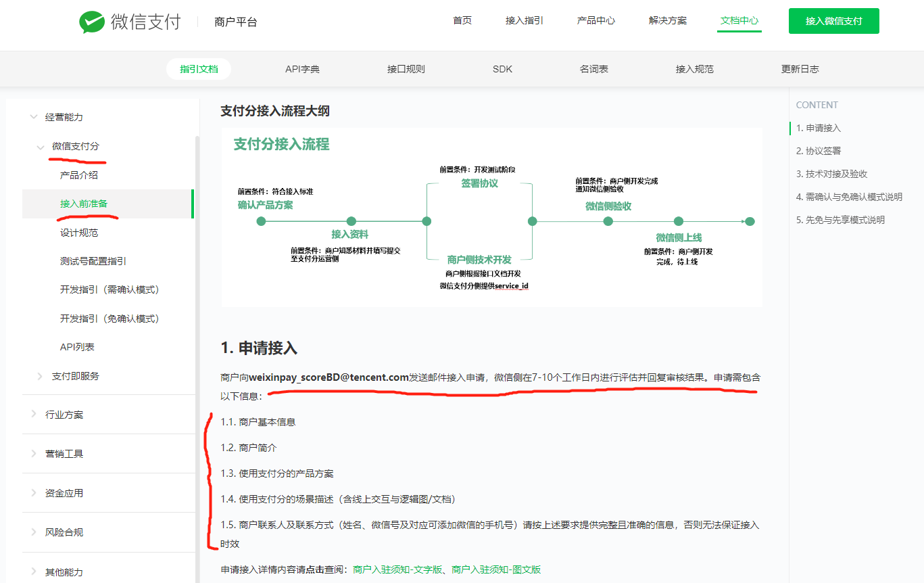The width and height of the screenshot is (924, 583).
Task: Click the 行业方案 sidebar label
Action: pos(64,415)
